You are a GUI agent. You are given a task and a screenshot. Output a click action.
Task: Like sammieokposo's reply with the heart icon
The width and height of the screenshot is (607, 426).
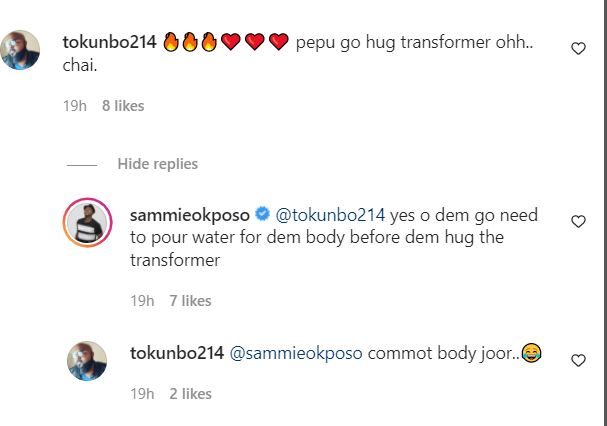(578, 222)
